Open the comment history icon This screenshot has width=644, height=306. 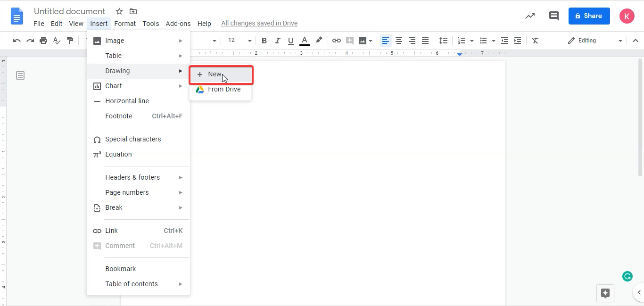tap(554, 16)
